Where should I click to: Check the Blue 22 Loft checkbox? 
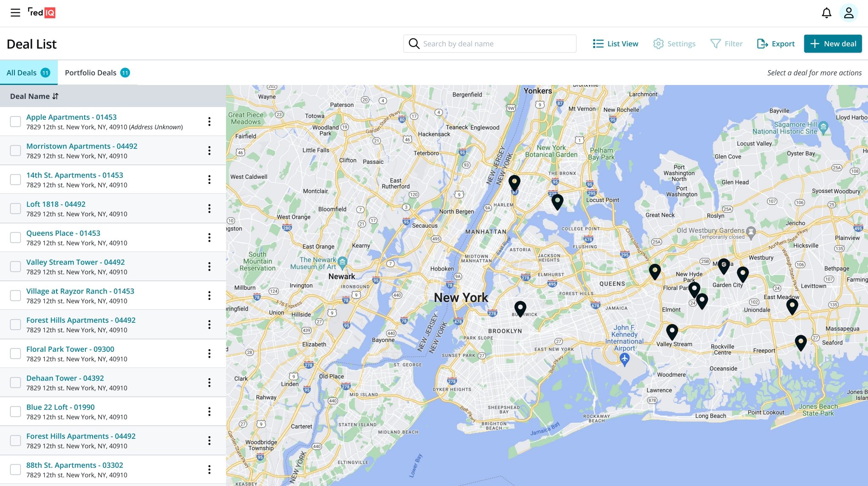[16, 411]
